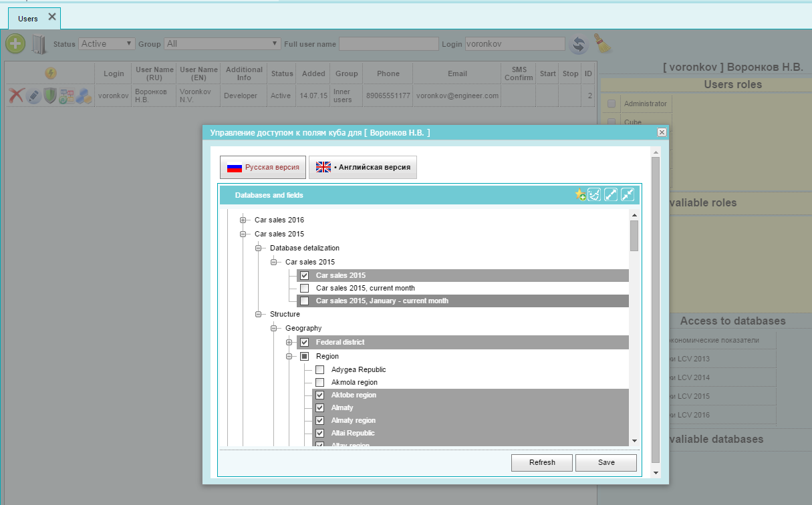Click the 'voronkov@engineer.com' email cell
The image size is (812, 505).
tap(457, 96)
